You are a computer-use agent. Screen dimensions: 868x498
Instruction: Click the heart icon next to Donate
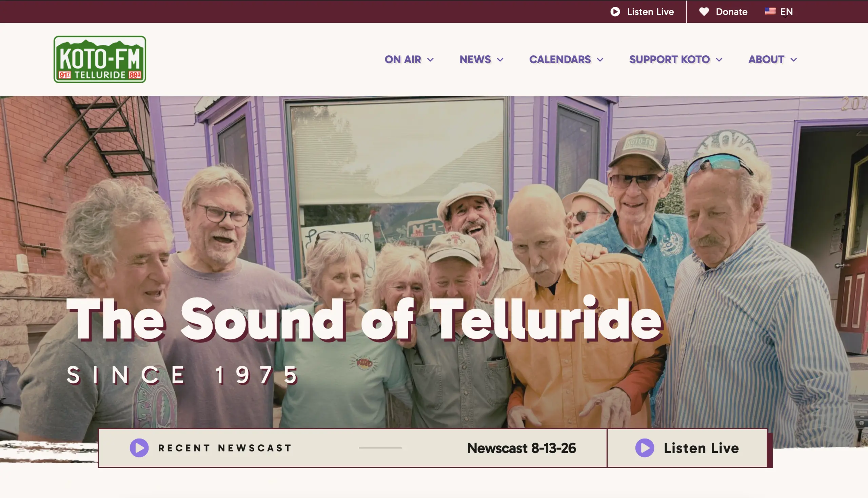(x=704, y=12)
